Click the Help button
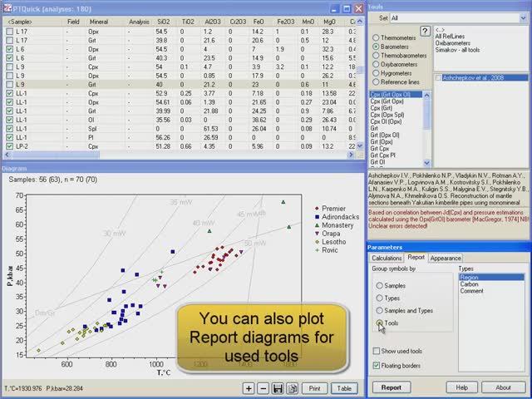Viewport: 532px width, 399px height. tap(462, 387)
